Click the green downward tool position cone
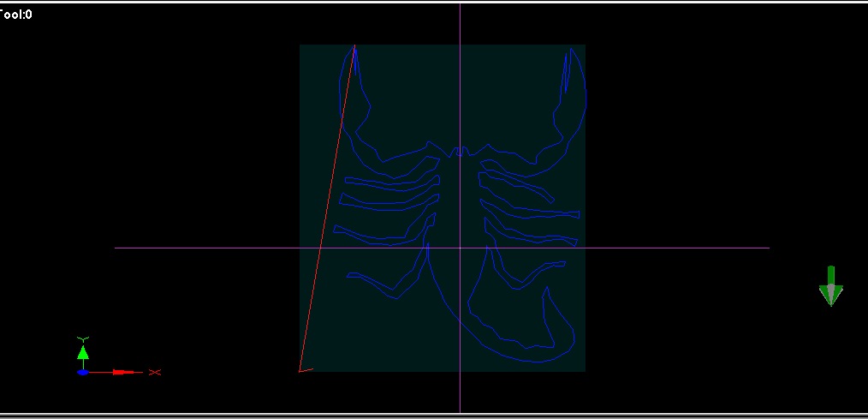 (x=830, y=286)
